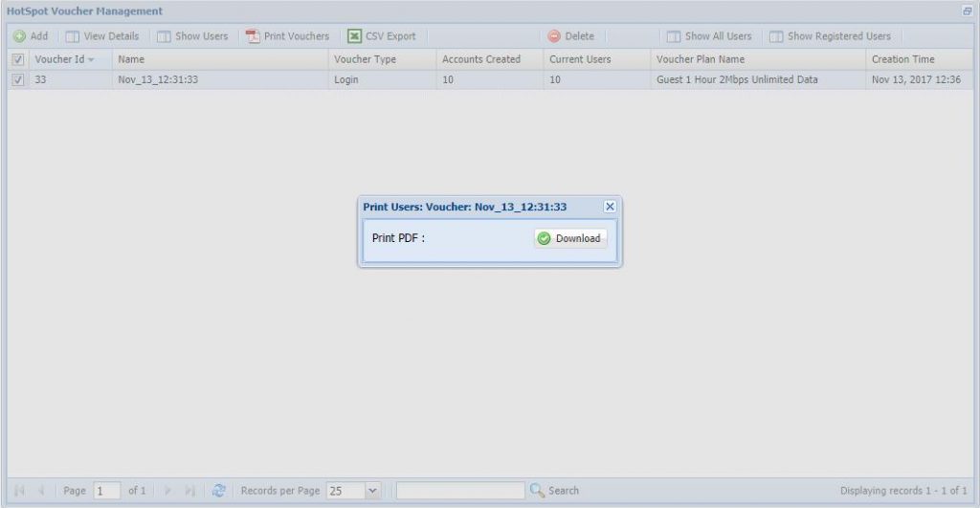Image resolution: width=980 pixels, height=508 pixels.
Task: Click the Search button
Action: pyautogui.click(x=555, y=491)
